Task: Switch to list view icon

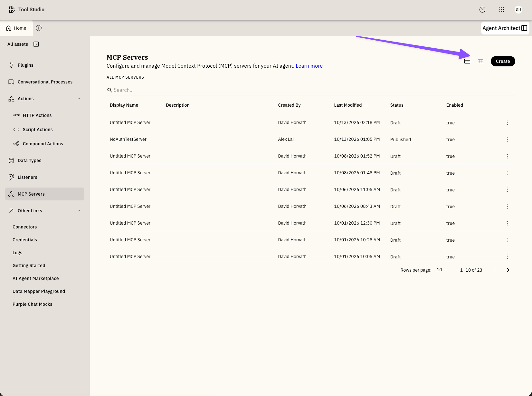Action: point(467,61)
